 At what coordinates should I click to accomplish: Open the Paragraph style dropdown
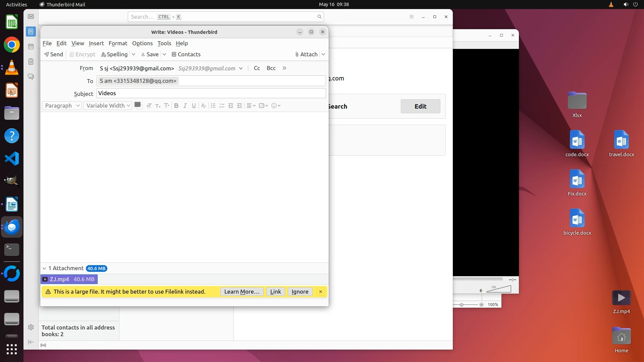pyautogui.click(x=62, y=106)
